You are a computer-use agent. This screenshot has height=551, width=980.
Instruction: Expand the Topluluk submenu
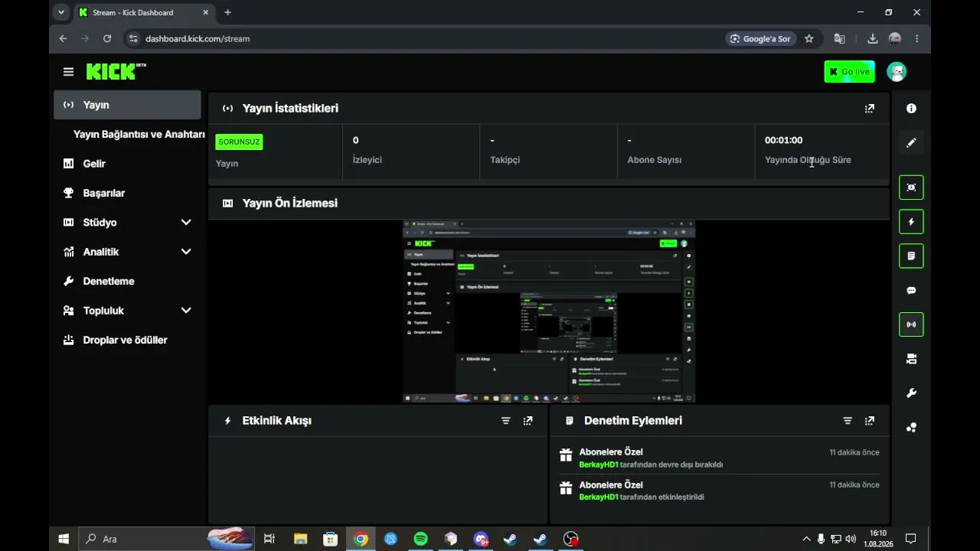[186, 311]
